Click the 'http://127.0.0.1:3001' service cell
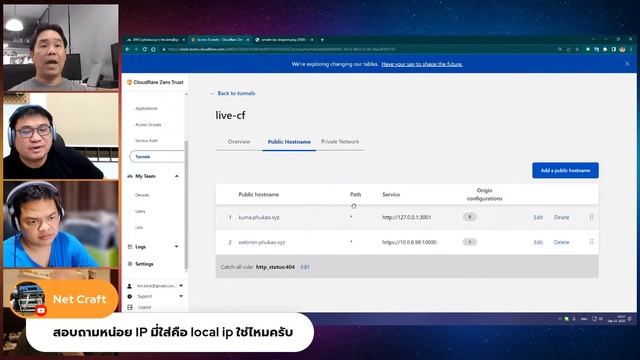 pos(407,218)
